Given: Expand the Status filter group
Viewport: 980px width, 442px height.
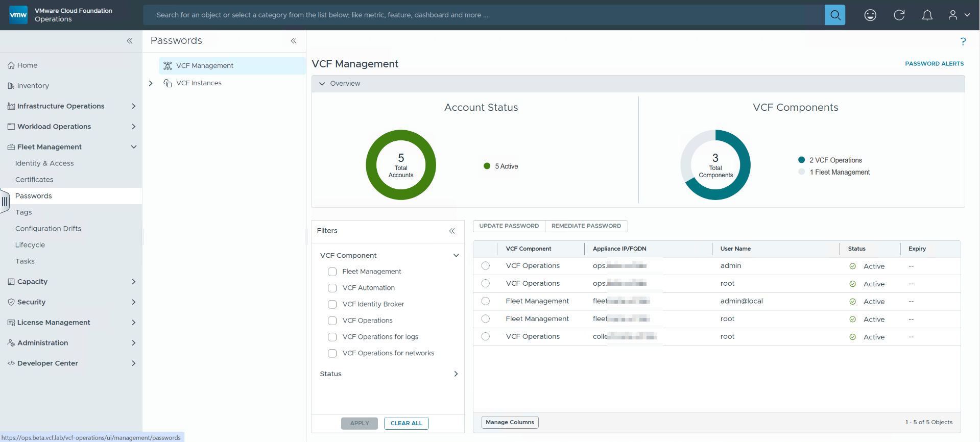Looking at the screenshot, I should point(456,374).
